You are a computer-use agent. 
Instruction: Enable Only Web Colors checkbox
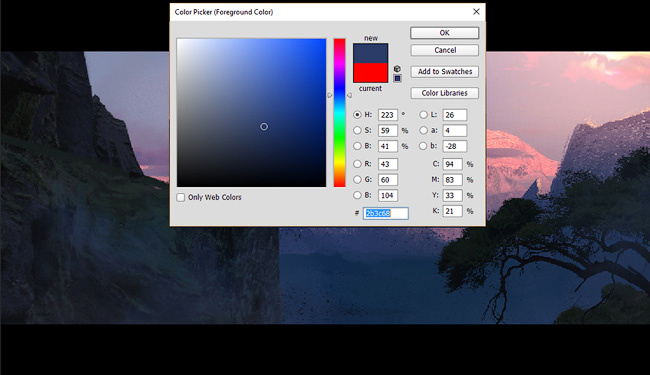point(181,197)
